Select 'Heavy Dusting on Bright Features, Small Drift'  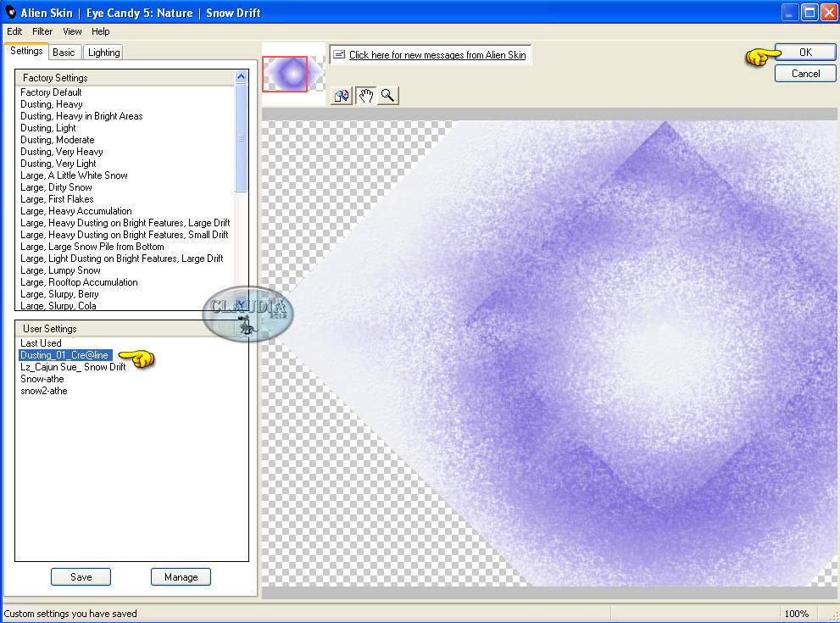coord(125,234)
